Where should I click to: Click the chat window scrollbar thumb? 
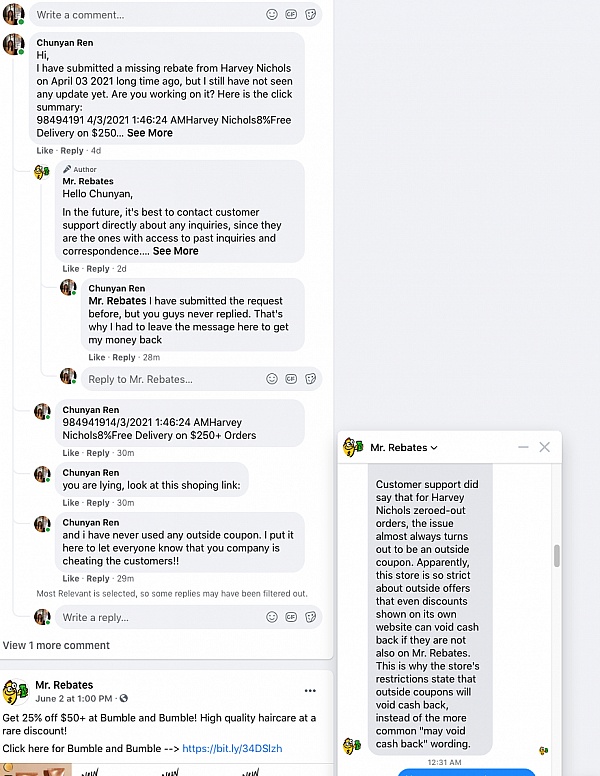557,556
